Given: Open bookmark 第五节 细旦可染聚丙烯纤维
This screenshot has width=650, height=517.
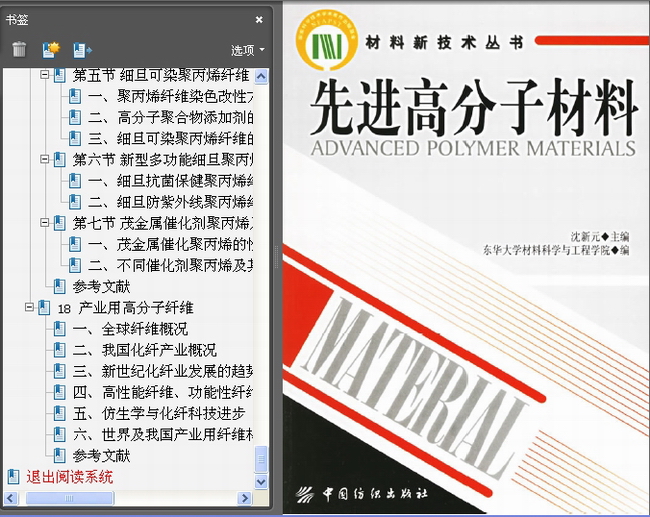Looking at the screenshot, I should 161,75.
